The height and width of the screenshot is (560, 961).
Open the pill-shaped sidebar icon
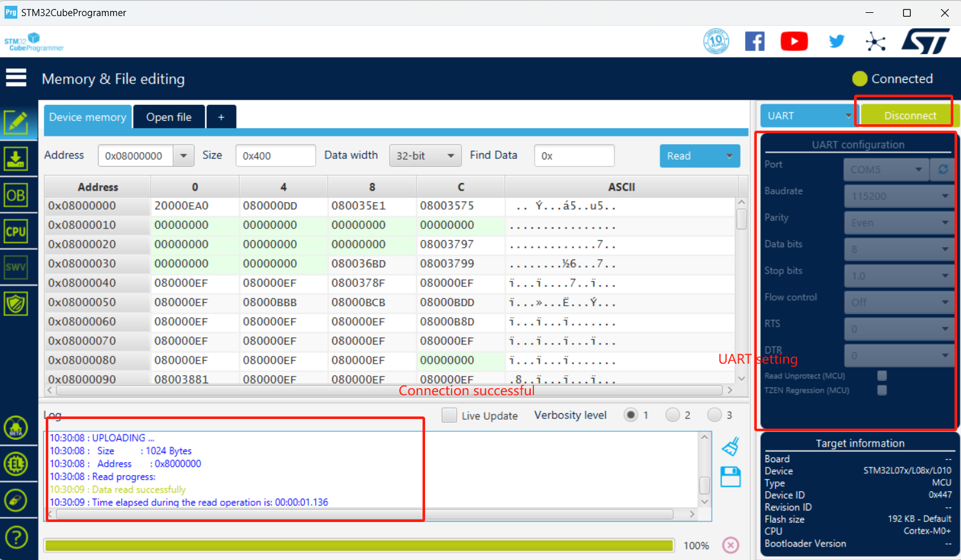pyautogui.click(x=16, y=500)
